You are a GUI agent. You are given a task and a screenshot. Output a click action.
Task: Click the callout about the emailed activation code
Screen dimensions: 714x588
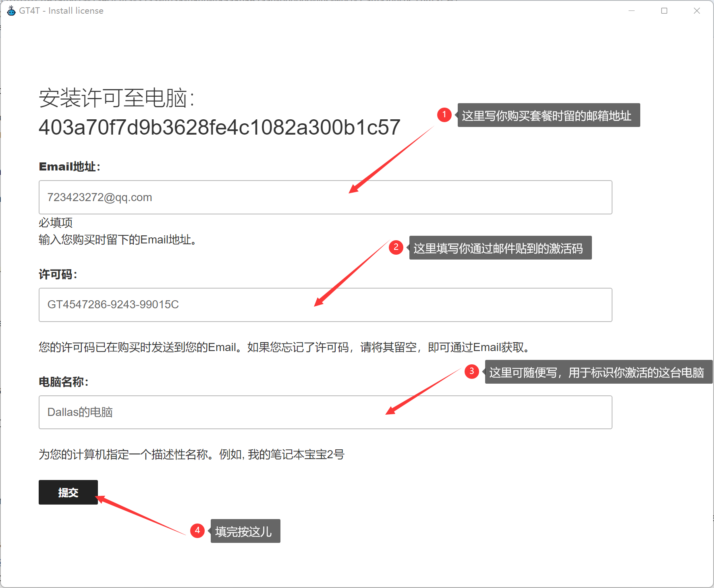[x=500, y=248]
